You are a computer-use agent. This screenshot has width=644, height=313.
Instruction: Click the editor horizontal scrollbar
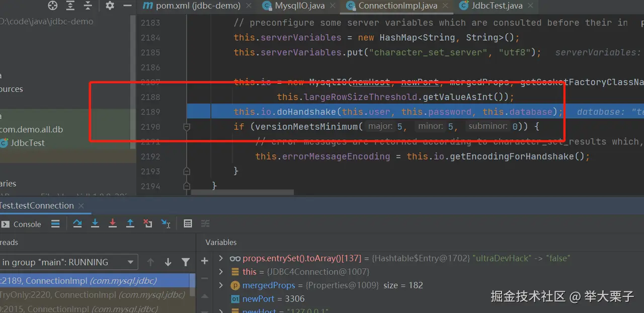click(243, 192)
